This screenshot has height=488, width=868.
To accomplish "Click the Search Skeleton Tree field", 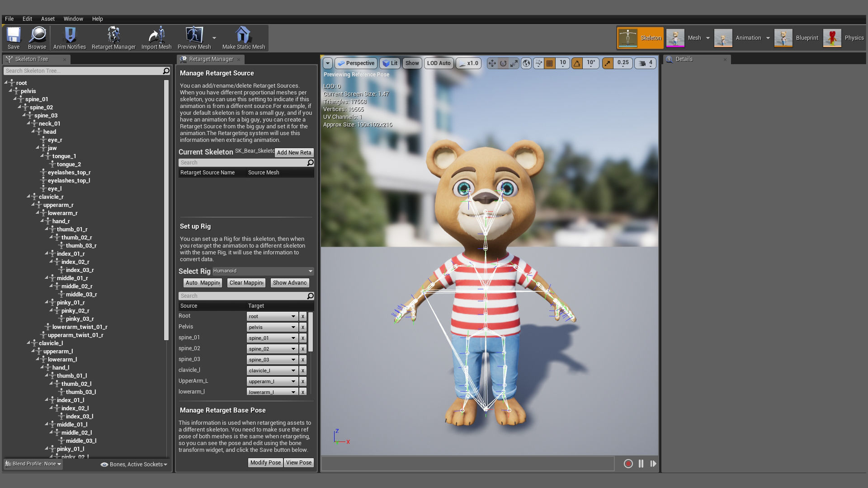I will coord(84,71).
